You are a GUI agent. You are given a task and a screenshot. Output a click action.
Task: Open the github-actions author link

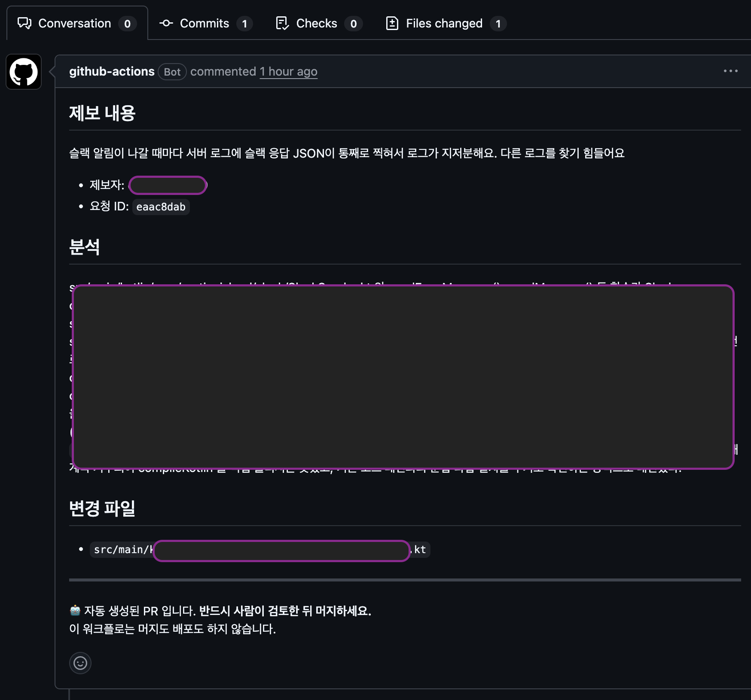[x=112, y=71]
